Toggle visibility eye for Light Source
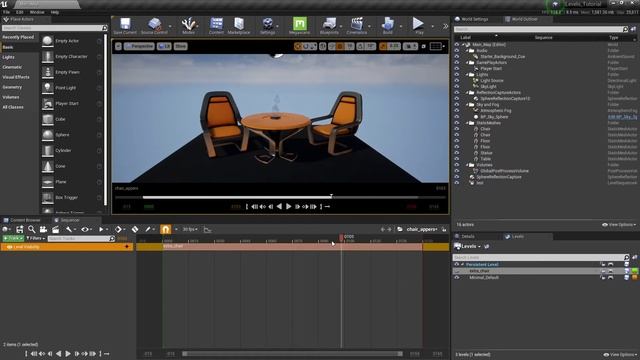Screen dimensions: 640x360 click(457, 81)
